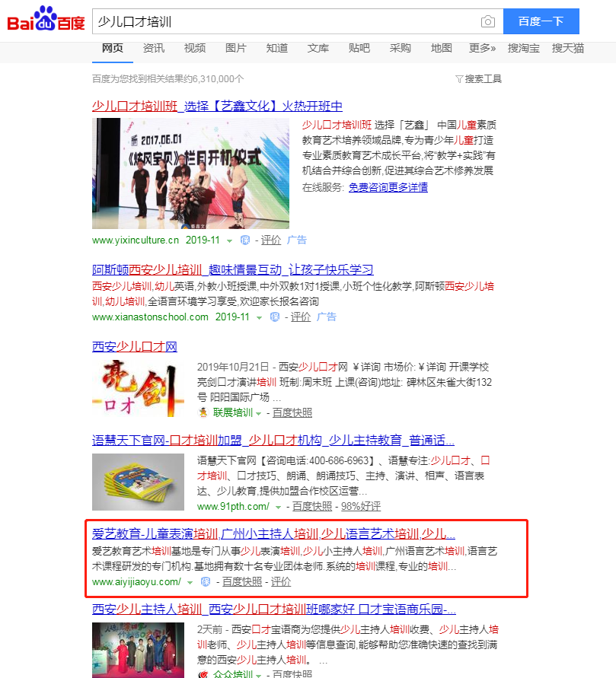Click shield icon beside aiyijiaoyu.com result
The width and height of the screenshot is (616, 678).
206,582
